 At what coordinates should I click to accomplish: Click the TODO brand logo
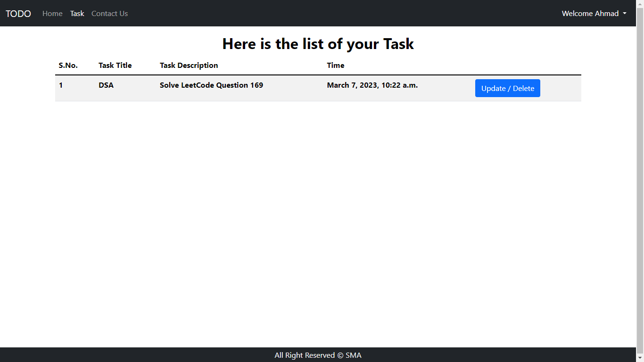click(x=18, y=14)
